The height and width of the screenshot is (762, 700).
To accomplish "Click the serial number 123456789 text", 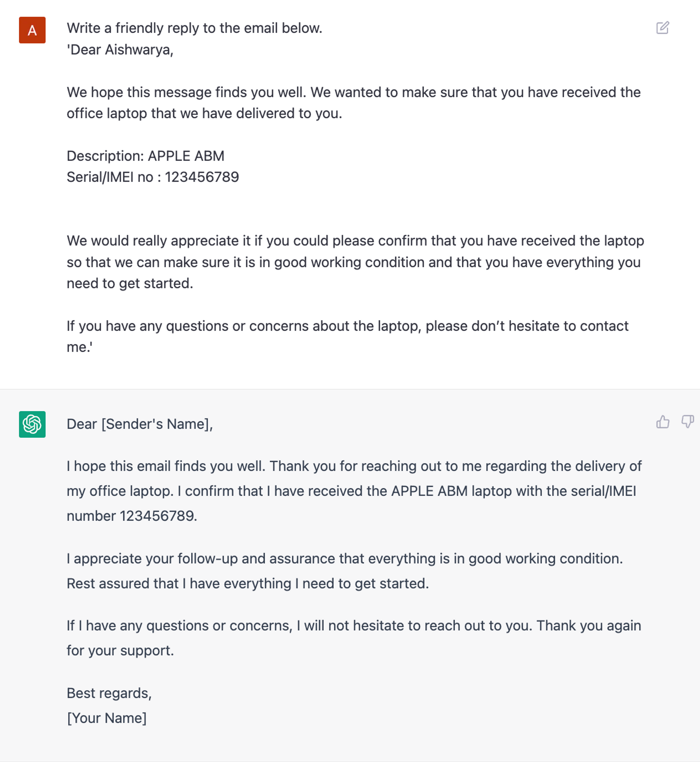I will tap(153, 176).
